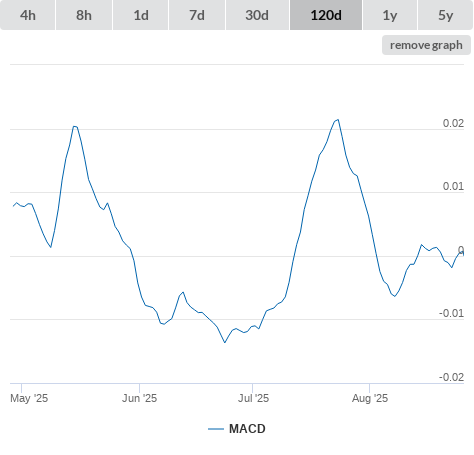Image resolution: width=474 pixels, height=455 pixels.
Task: Choose the 1d time range tab
Action: click(x=141, y=15)
